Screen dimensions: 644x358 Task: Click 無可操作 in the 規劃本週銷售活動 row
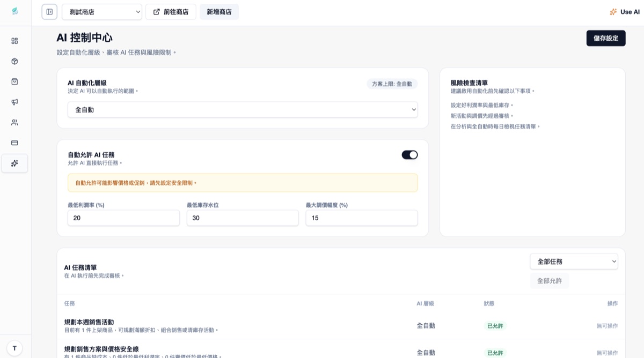pyautogui.click(x=607, y=326)
